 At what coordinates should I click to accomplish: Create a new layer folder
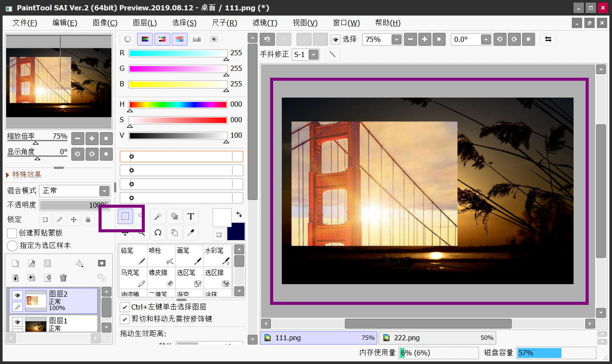47,263
